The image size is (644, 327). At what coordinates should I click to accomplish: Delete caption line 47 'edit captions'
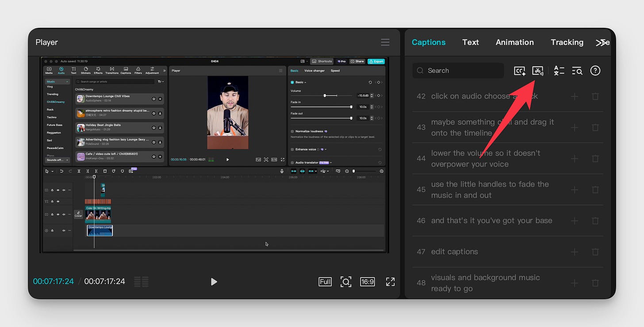click(595, 252)
